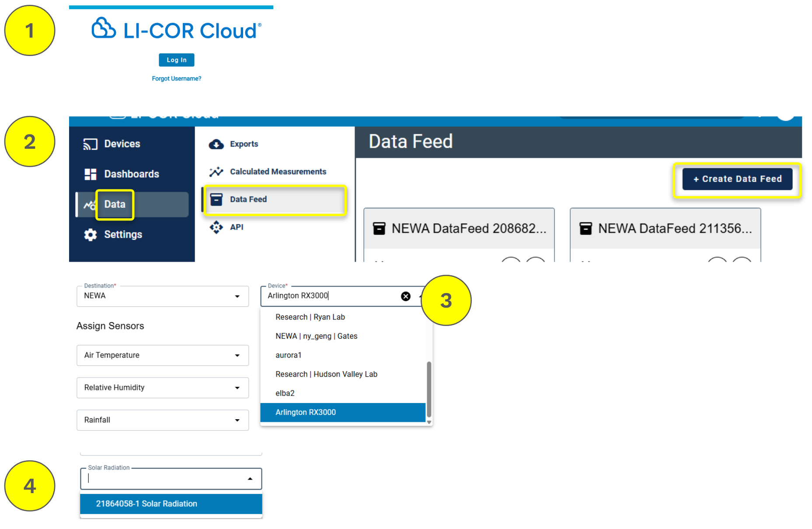The image size is (812, 529).
Task: Click the Settings gear icon
Action: pyautogui.click(x=90, y=235)
